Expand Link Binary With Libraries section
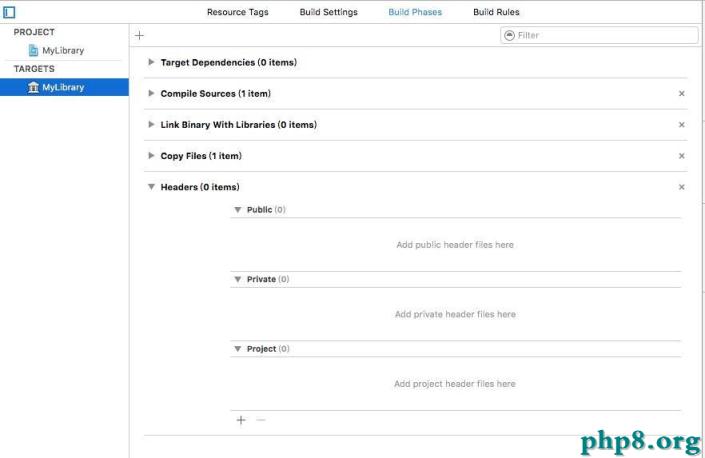This screenshot has height=458, width=705. tap(151, 125)
